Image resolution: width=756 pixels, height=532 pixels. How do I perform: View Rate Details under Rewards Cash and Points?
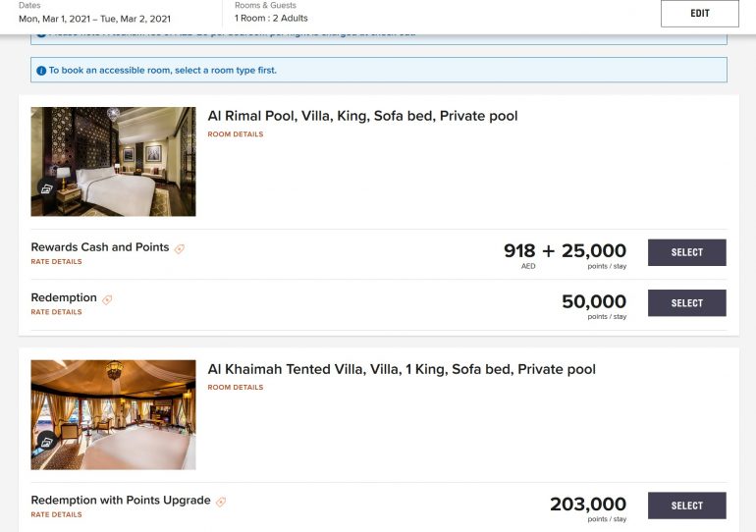[x=56, y=262]
